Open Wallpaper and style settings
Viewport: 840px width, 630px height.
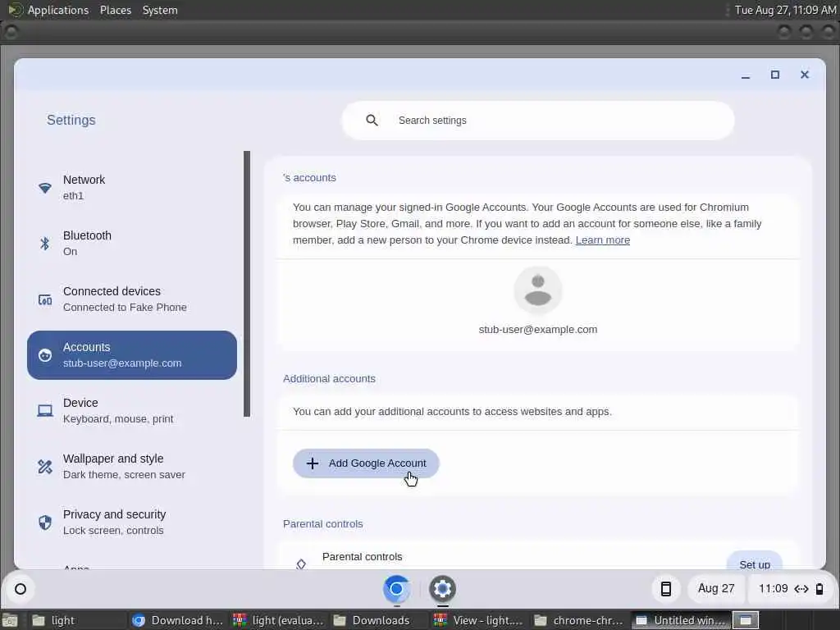click(132, 466)
